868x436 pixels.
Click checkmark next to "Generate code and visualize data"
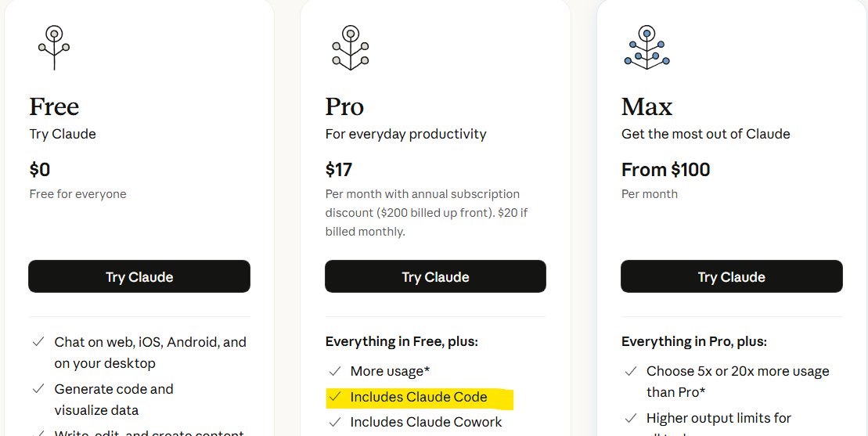tap(38, 389)
